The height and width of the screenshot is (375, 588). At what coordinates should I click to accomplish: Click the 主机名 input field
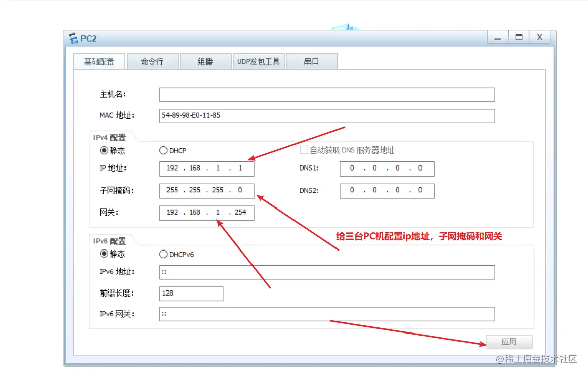[327, 95]
